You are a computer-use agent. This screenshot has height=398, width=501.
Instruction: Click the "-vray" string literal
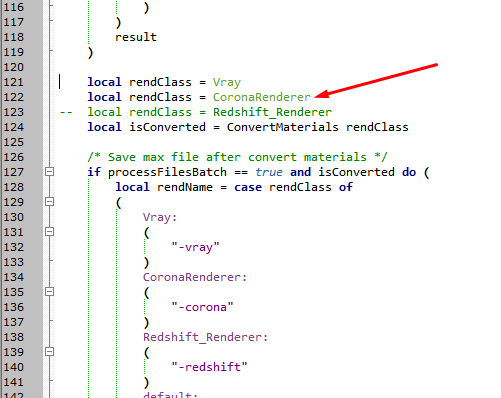195,247
